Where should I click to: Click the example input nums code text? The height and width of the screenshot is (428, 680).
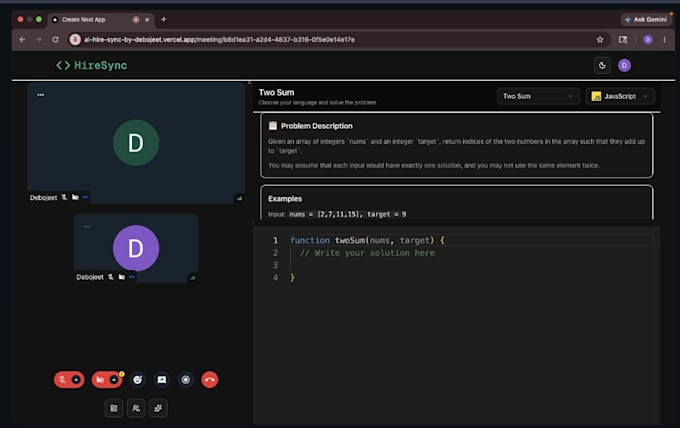coord(348,214)
